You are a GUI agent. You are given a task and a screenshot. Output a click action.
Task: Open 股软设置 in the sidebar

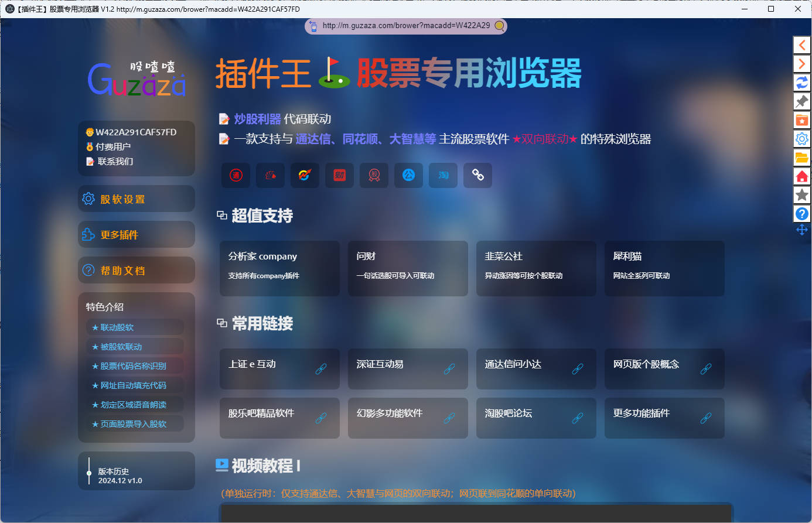tap(136, 199)
